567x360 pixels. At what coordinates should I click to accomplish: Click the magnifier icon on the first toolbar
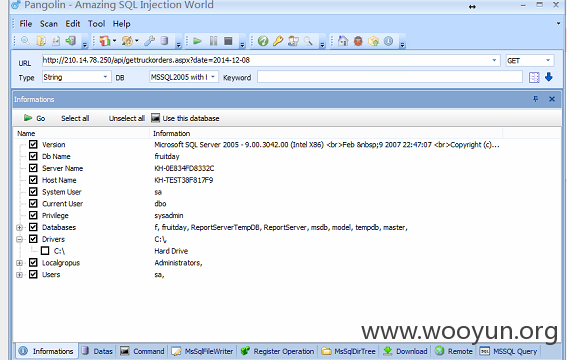(25, 40)
